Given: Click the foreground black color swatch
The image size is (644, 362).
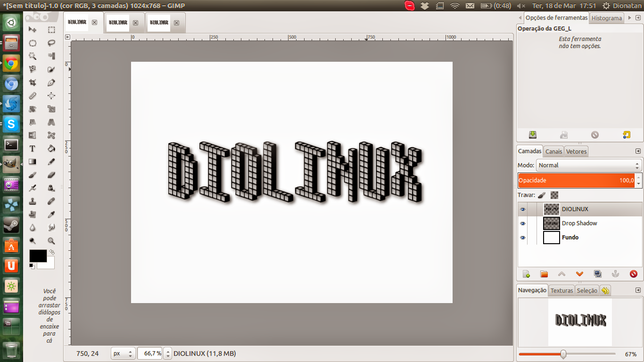Looking at the screenshot, I should click(38, 256).
